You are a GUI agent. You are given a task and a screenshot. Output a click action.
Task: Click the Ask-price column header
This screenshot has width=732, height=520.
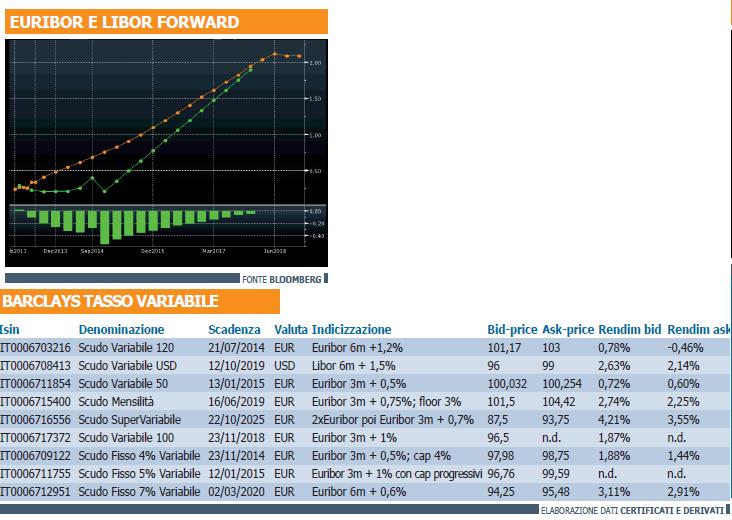(568, 330)
